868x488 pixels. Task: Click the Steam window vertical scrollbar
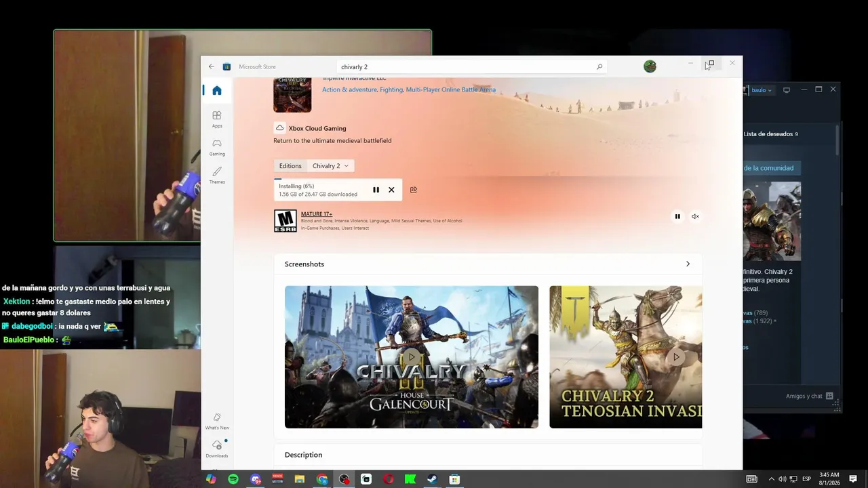[x=838, y=140]
